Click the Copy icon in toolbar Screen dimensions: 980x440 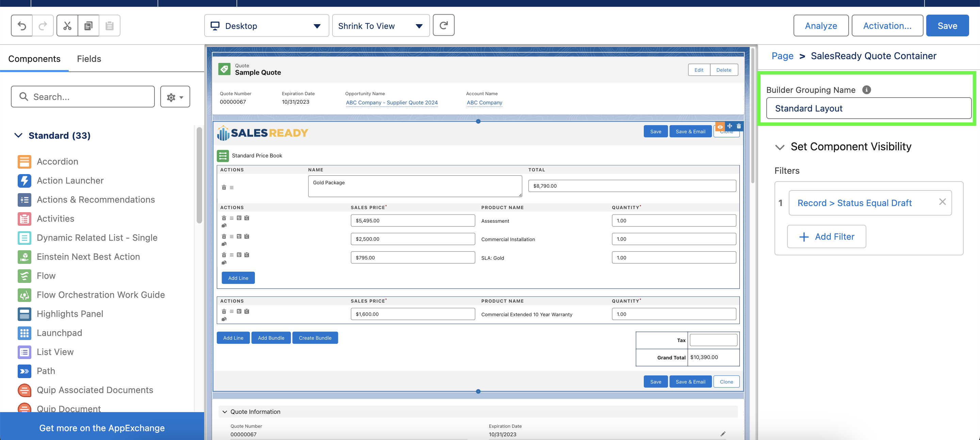pyautogui.click(x=88, y=26)
